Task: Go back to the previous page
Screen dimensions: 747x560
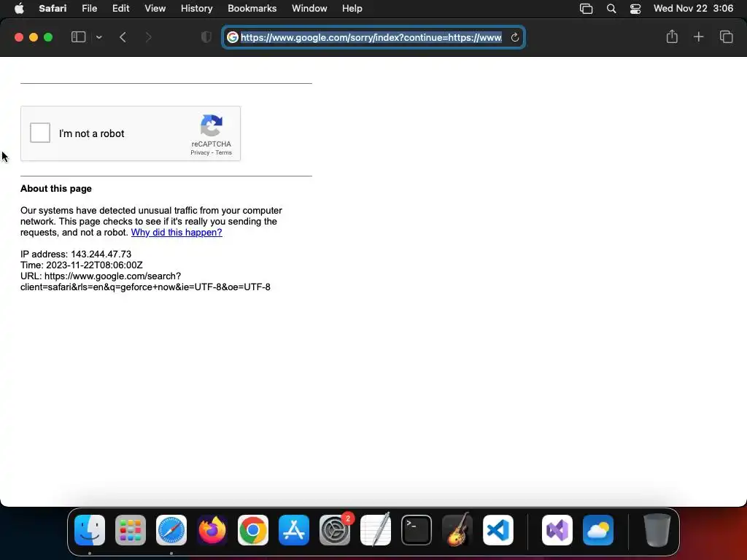Action: [123, 37]
